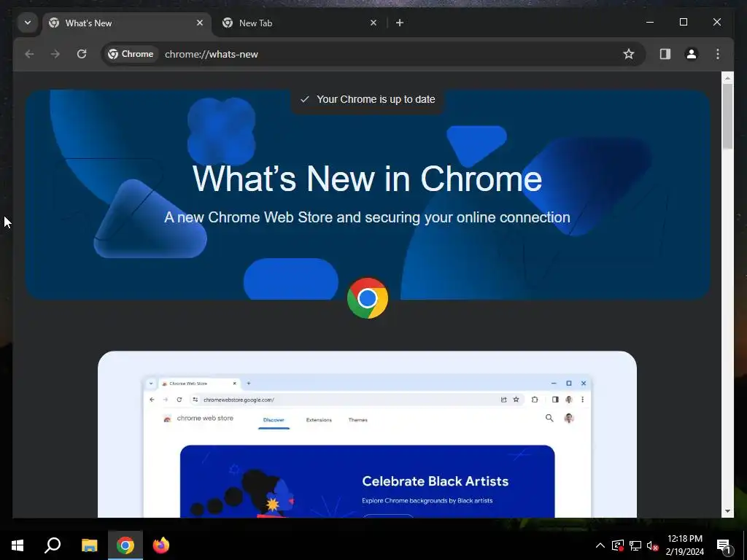The width and height of the screenshot is (747, 560).
Task: Click the page scrollbar down arrow
Action: [x=727, y=511]
